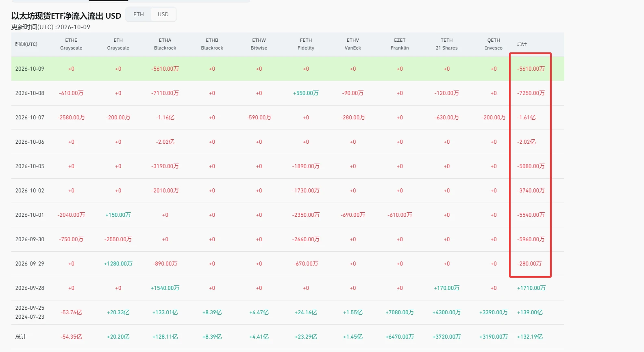The image size is (644, 352).
Task: Click the +132.19亿 grand total cell
Action: click(530, 337)
